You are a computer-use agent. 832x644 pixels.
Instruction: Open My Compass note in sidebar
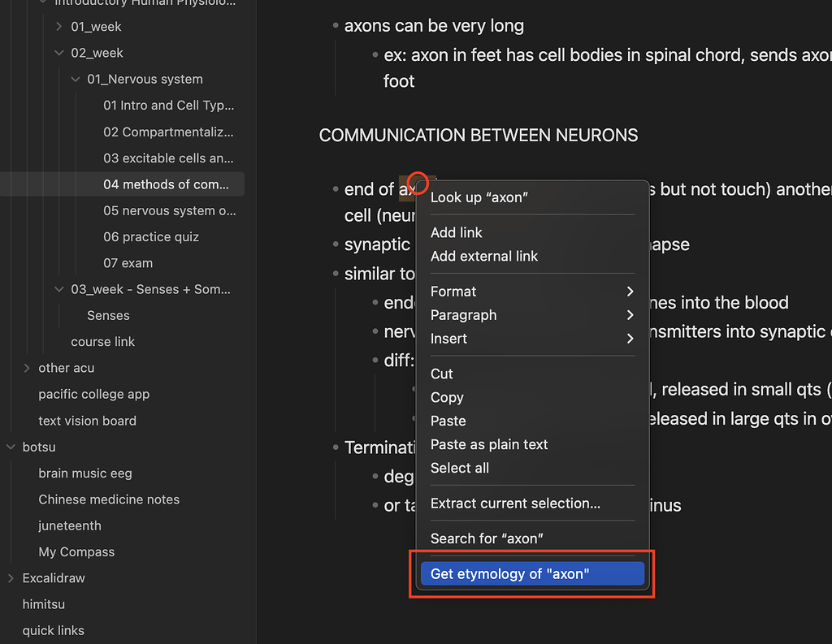coord(76,552)
